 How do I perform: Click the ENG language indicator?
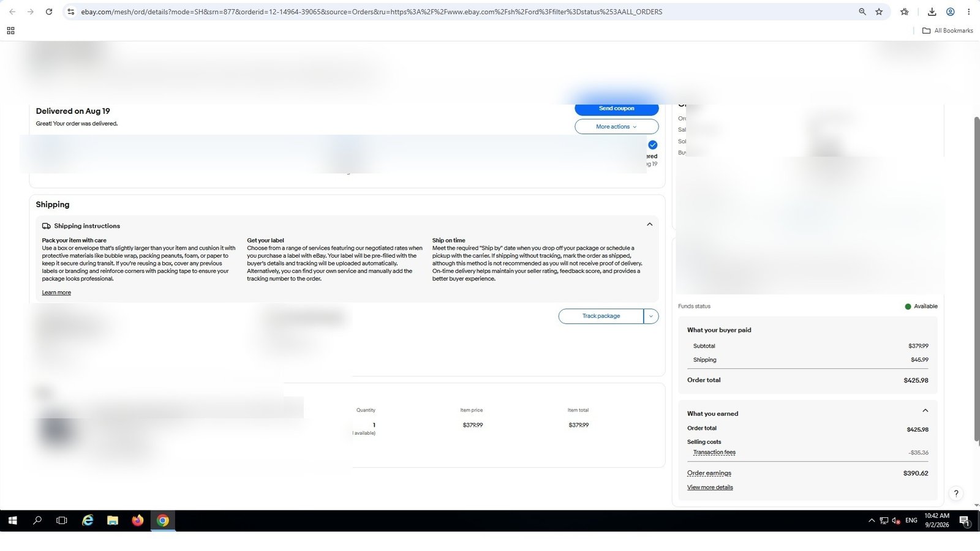pos(911,520)
